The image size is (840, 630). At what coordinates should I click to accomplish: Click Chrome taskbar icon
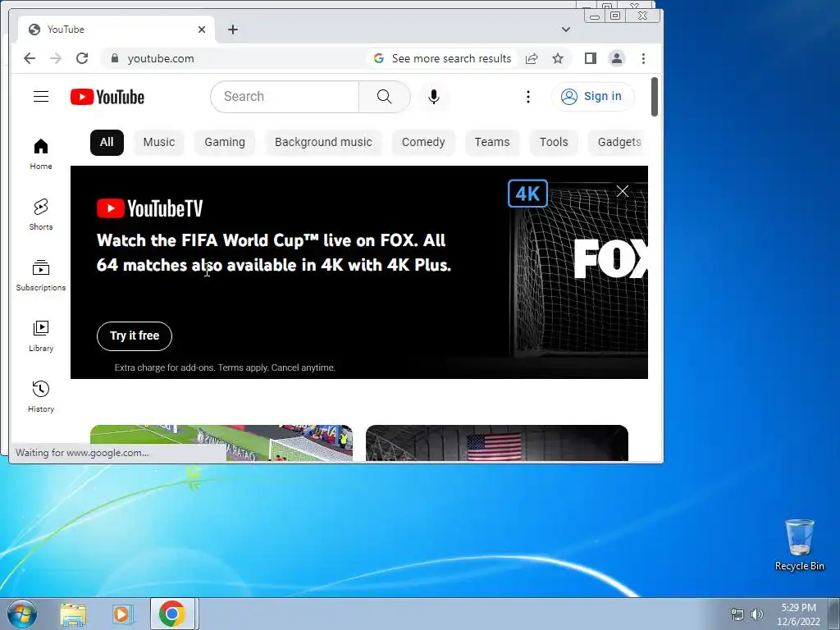[172, 614]
